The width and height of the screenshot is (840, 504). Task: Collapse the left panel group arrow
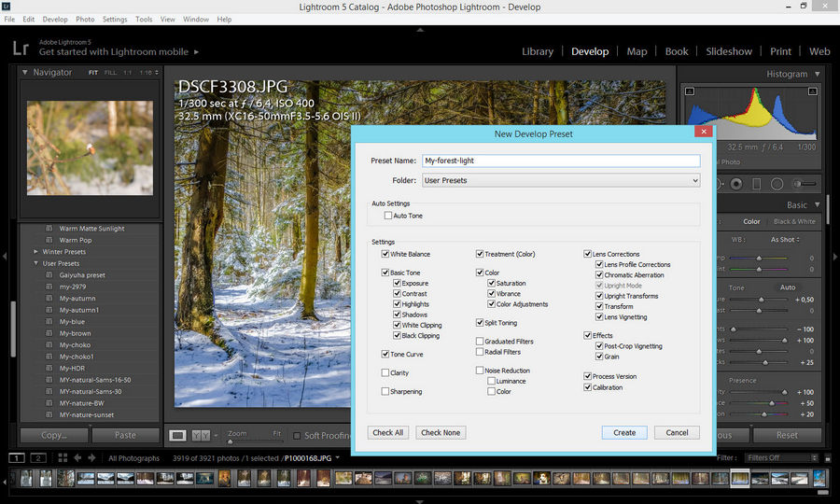tap(5, 257)
